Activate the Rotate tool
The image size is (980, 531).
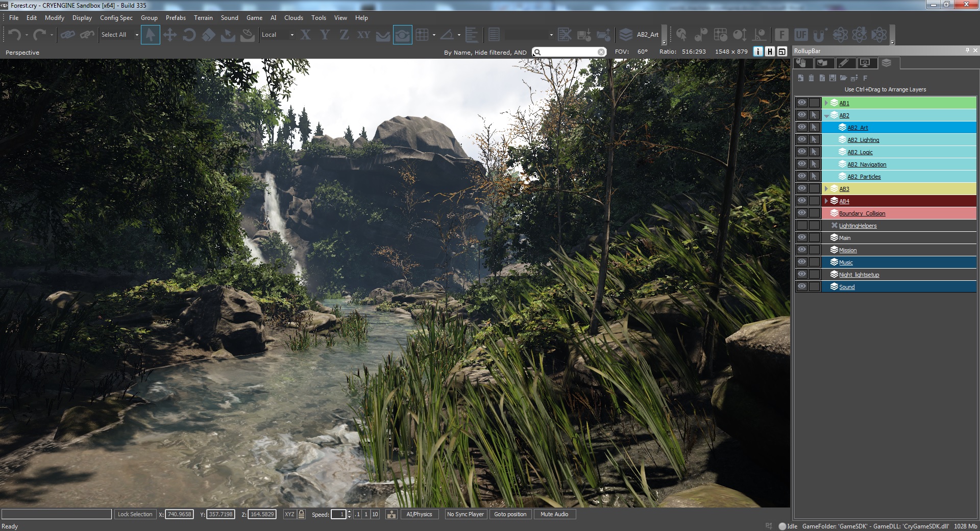pyautogui.click(x=189, y=35)
